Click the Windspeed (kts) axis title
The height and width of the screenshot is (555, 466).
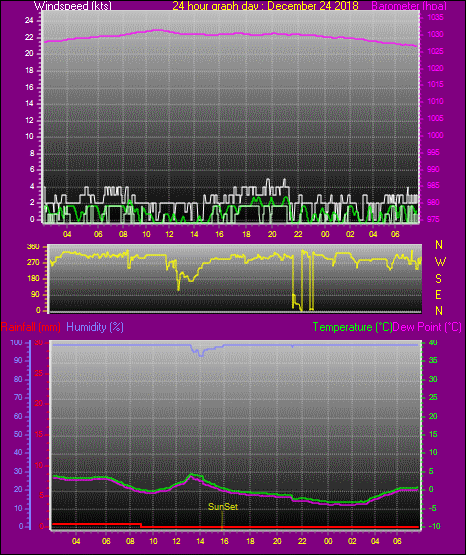[x=72, y=6]
